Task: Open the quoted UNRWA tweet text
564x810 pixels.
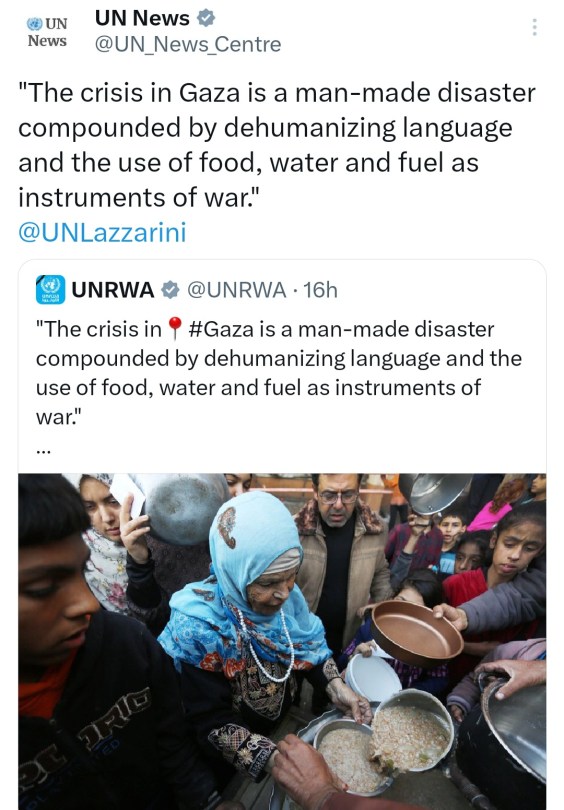Action: pos(279,372)
